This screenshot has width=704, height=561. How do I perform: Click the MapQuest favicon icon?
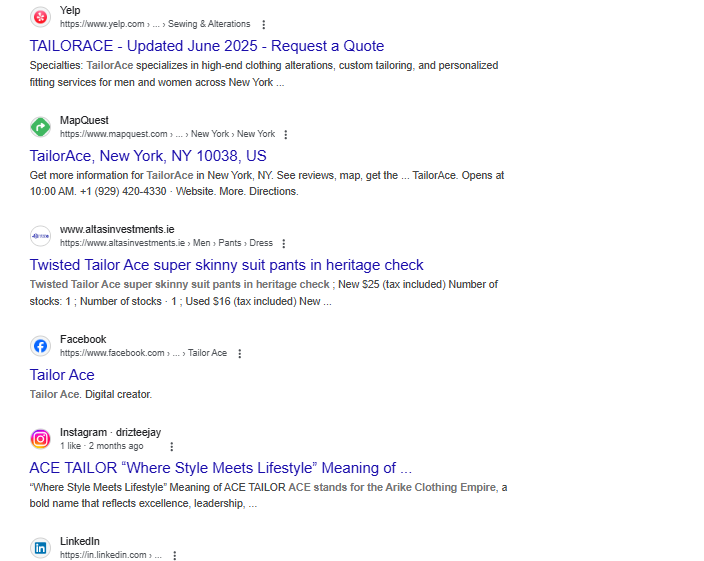40,127
